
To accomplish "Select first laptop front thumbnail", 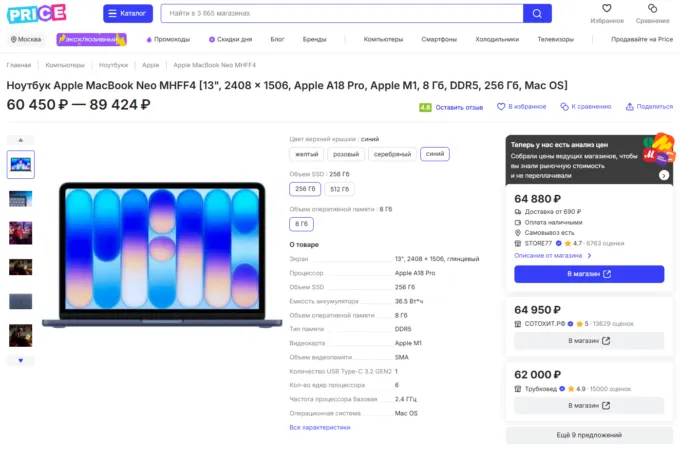I will [x=20, y=164].
